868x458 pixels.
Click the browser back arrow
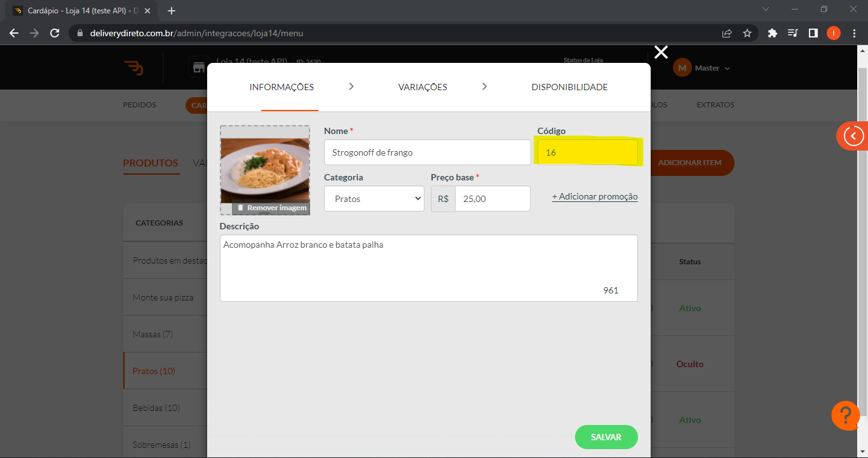(14, 33)
